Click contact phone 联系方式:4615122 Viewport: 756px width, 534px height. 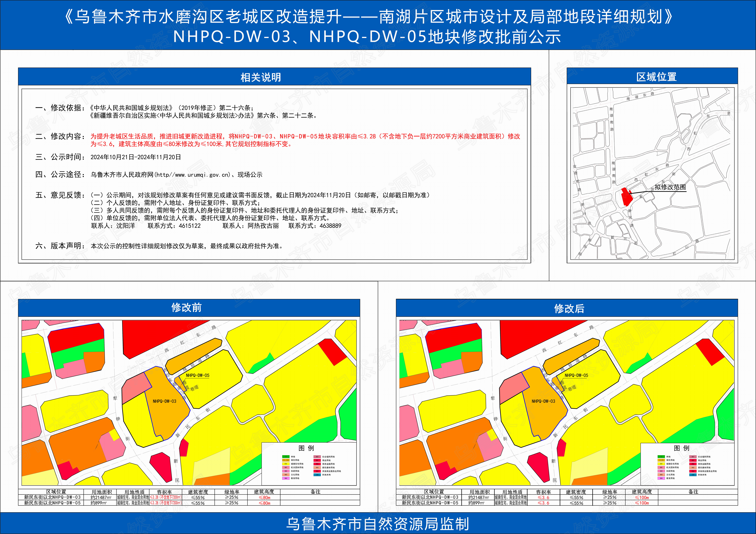[174, 226]
